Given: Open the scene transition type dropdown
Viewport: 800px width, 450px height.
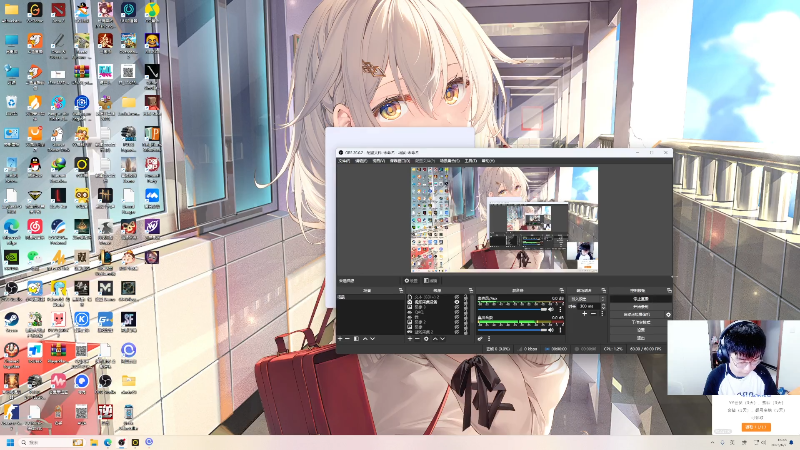Looking at the screenshot, I should pos(587,298).
